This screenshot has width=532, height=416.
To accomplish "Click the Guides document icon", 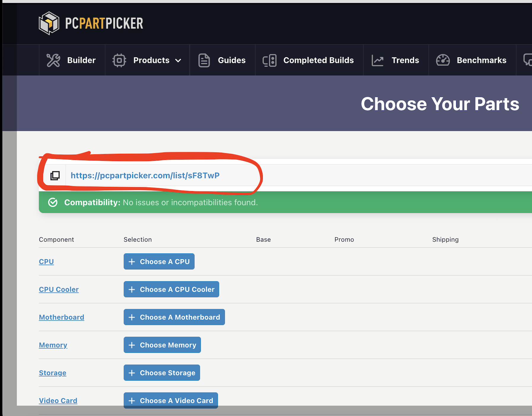I will pyautogui.click(x=204, y=60).
